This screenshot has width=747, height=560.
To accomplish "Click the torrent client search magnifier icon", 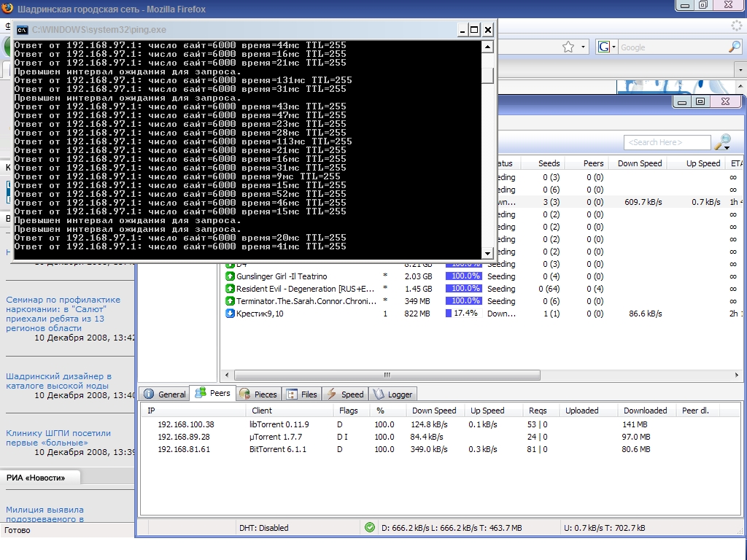I will point(724,142).
